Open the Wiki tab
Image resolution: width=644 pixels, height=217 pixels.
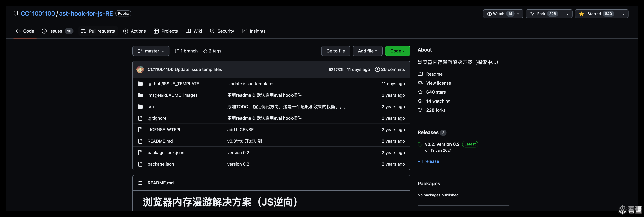194,31
